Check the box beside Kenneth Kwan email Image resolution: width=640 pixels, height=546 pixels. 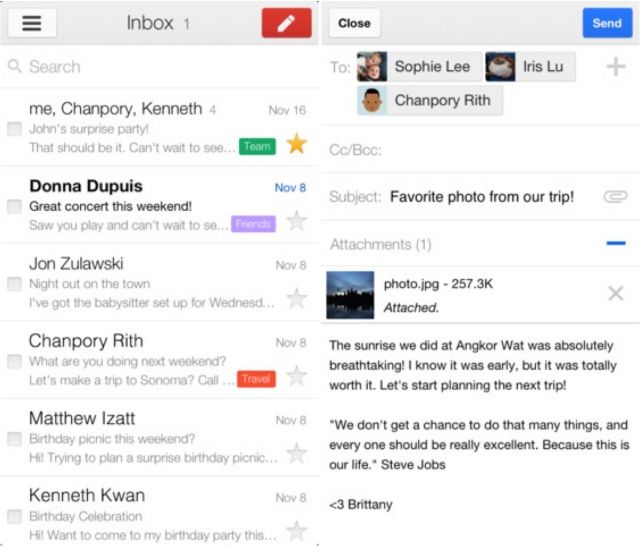[14, 516]
